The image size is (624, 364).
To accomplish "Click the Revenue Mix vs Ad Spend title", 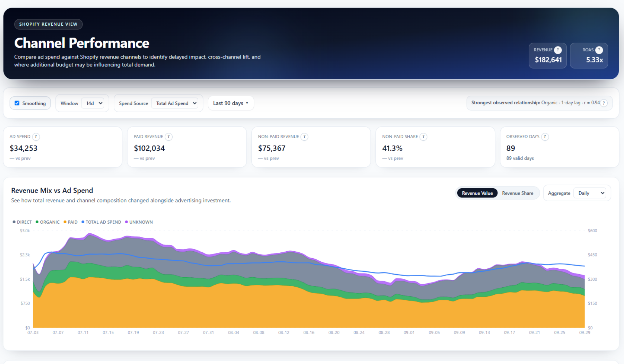I will point(52,190).
